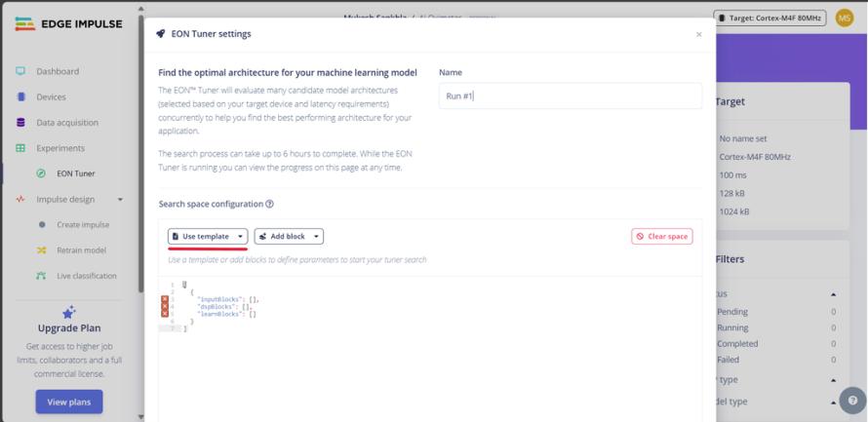Click the Data acquisition database icon
868x422 pixels.
pyautogui.click(x=20, y=123)
